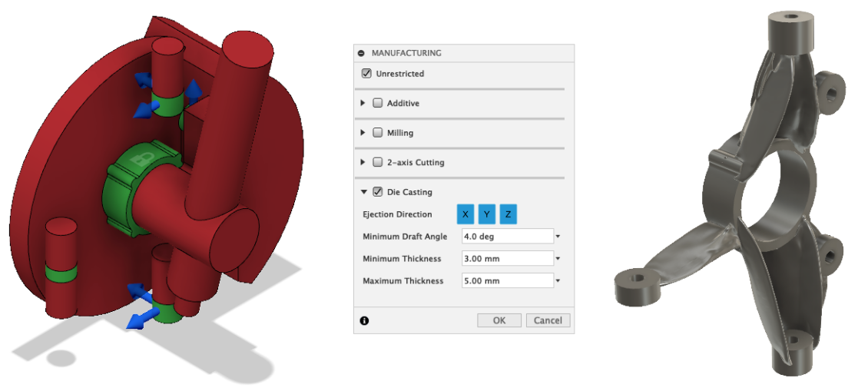Toggle the Unrestricted checkbox

tap(366, 73)
